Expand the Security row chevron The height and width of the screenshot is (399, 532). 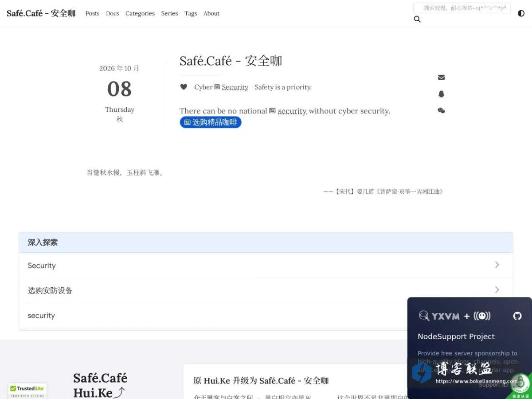(x=497, y=265)
